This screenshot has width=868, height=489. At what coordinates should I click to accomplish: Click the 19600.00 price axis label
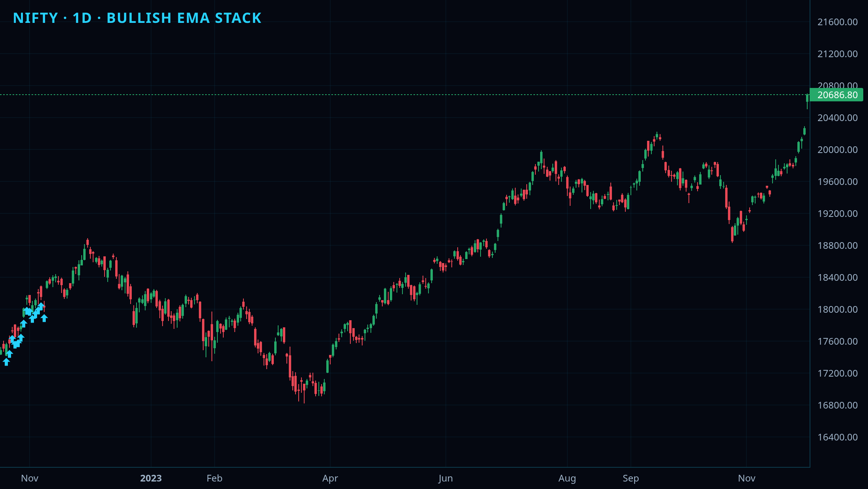(x=837, y=181)
